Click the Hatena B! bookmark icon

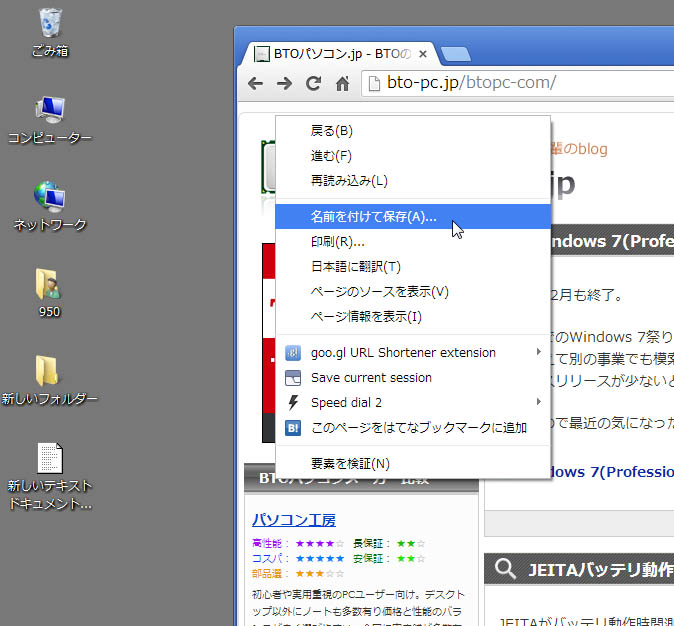tap(293, 428)
